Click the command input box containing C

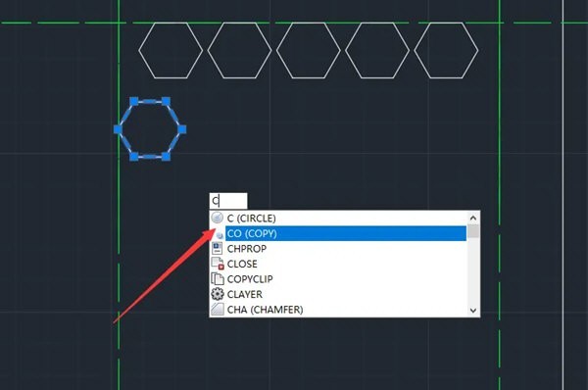click(228, 201)
